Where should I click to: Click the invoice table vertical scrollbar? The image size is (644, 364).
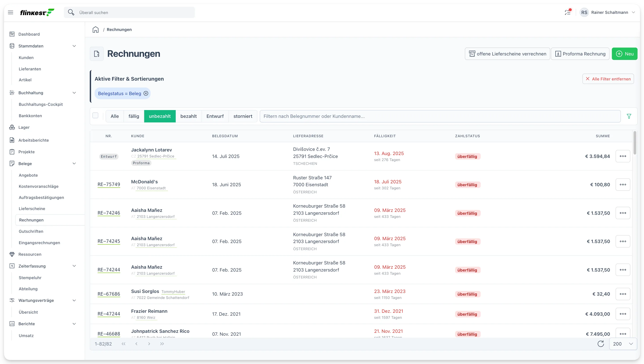635,143
